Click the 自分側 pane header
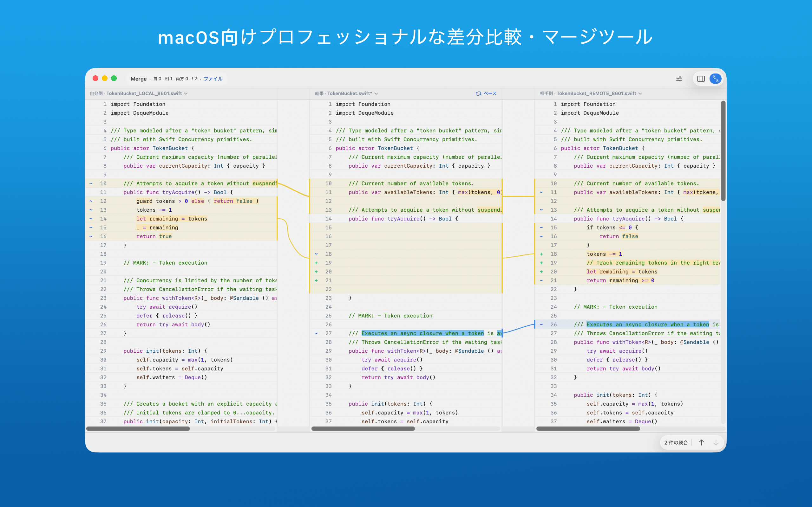This screenshot has width=812, height=507. click(96, 93)
